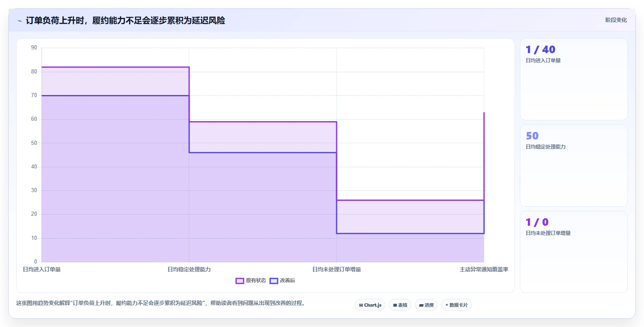Image resolution: width=644 pixels, height=327 pixels.
Task: Select the 表格 pill
Action: 400,305
